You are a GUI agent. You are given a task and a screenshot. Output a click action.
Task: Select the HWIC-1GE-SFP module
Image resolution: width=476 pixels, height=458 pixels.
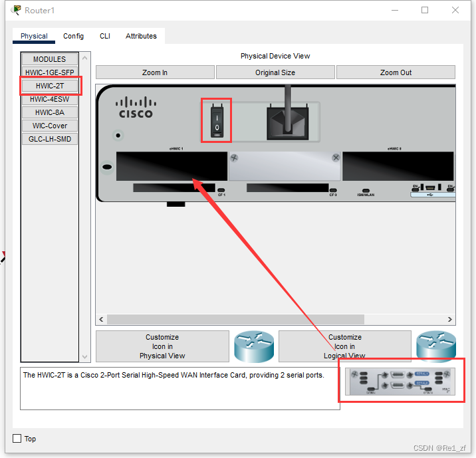click(x=49, y=72)
